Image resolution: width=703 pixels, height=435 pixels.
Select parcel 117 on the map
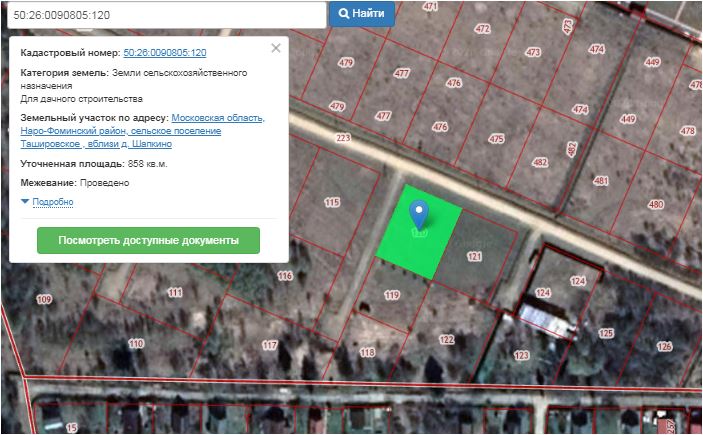(269, 345)
